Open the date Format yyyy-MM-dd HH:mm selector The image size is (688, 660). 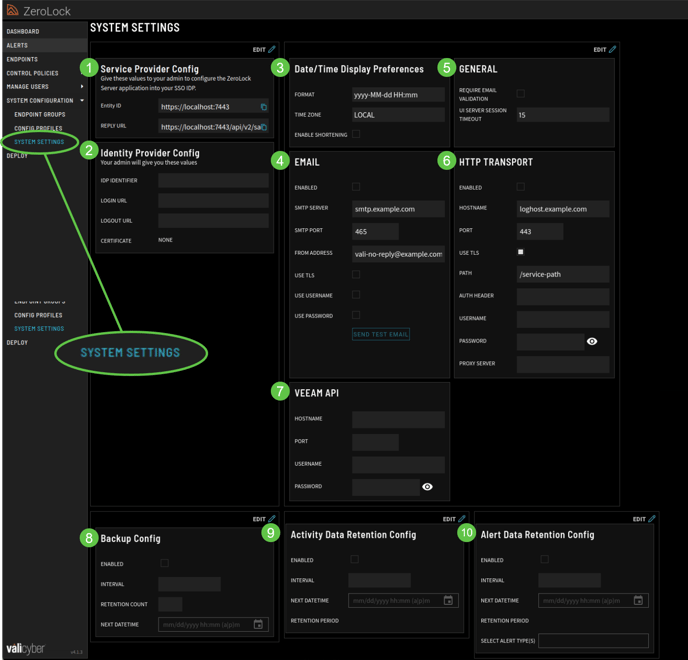coord(398,95)
